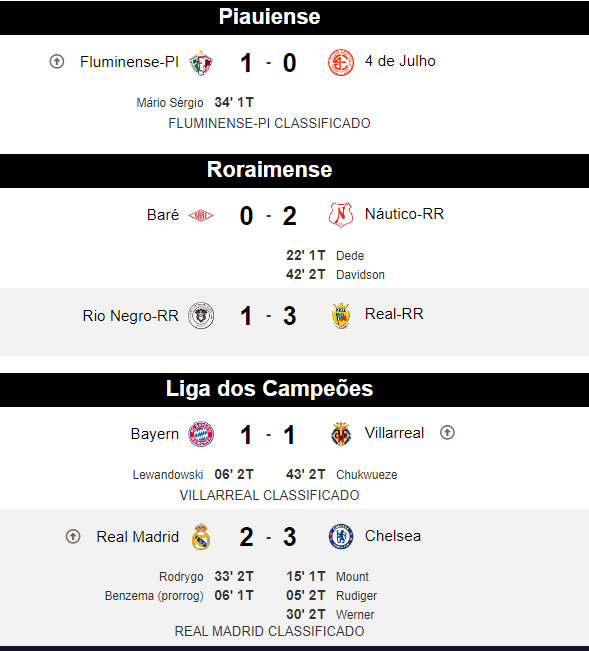Click the up-arrow icon beside Real Madrid
Viewport: 589px width, 651px height.
pyautogui.click(x=73, y=536)
